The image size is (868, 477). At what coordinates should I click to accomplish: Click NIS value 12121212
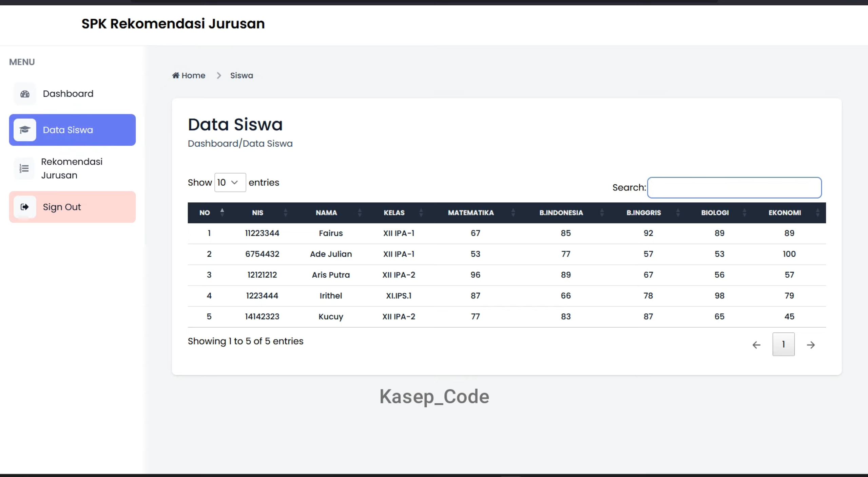pos(262,275)
